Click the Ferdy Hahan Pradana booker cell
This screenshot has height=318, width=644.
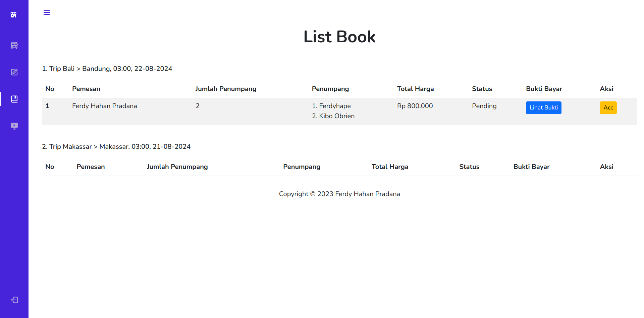104,106
